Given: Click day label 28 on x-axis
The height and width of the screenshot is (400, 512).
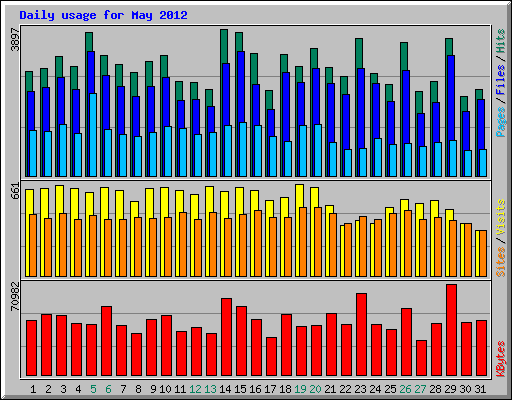Looking at the screenshot, I should coord(435,389).
